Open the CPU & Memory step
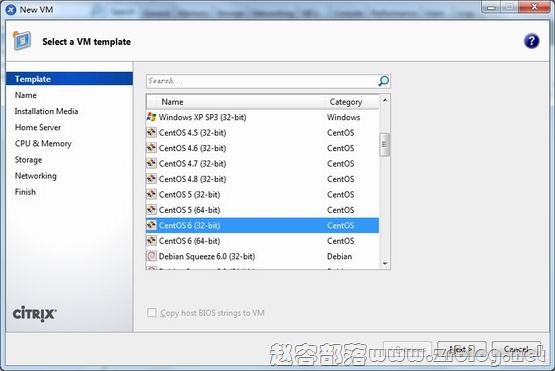Screen dimensions: 555x371 (43, 143)
